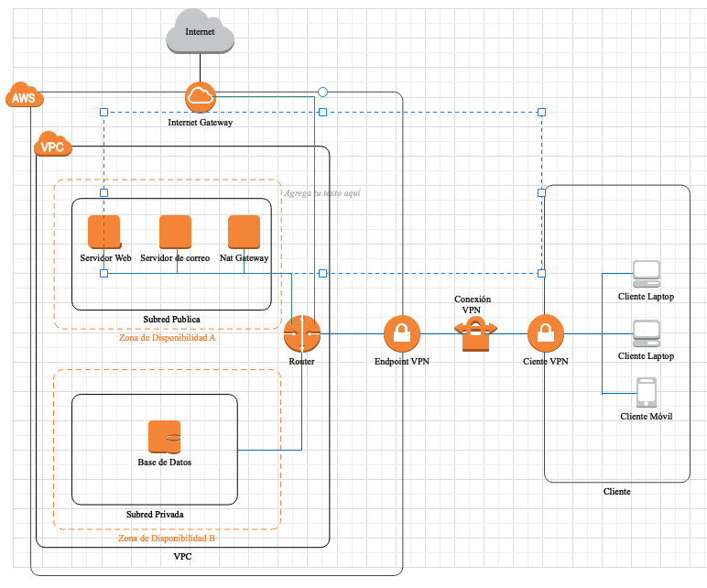Select the Cliente Móvil device icon

(x=647, y=392)
